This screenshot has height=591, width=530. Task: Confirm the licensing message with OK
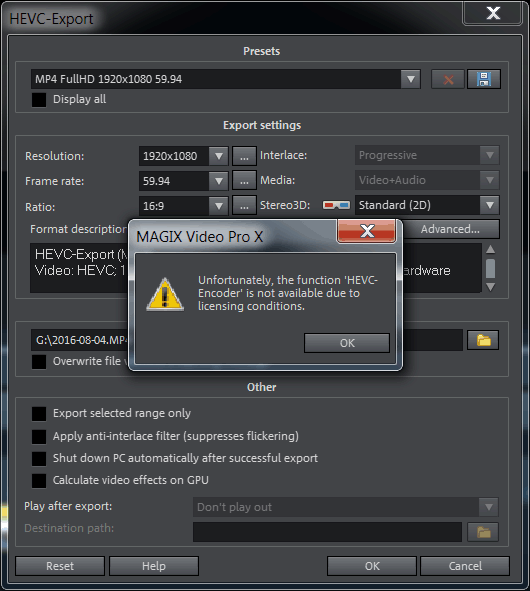click(347, 343)
